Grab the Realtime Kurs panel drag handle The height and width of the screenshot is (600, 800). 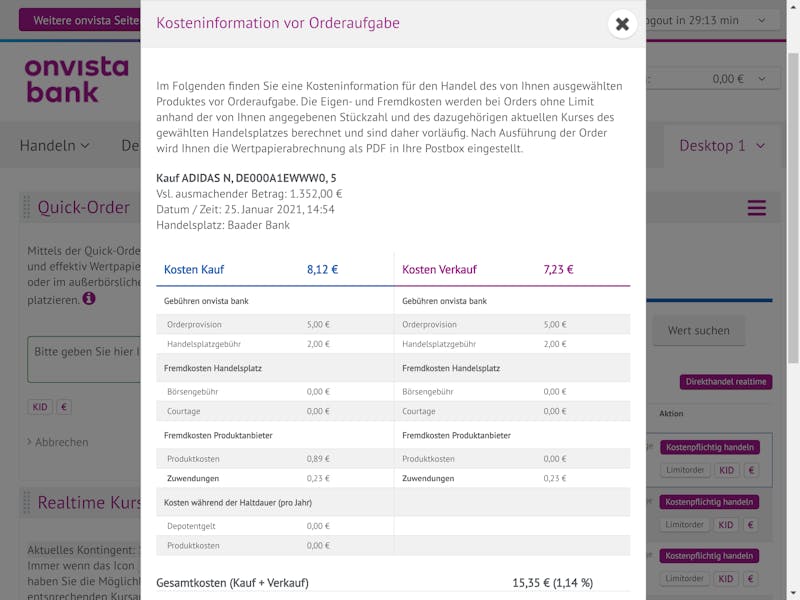(x=27, y=503)
